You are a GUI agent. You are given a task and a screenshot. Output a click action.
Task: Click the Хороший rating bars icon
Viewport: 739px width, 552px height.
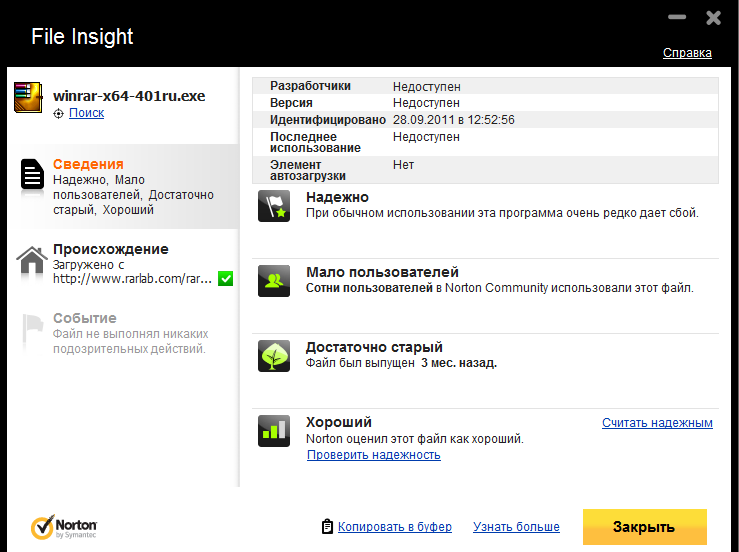(x=274, y=431)
